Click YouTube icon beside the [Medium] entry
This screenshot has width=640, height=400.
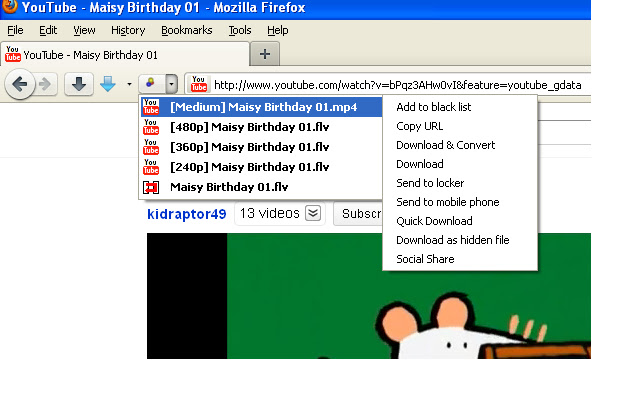click(151, 107)
